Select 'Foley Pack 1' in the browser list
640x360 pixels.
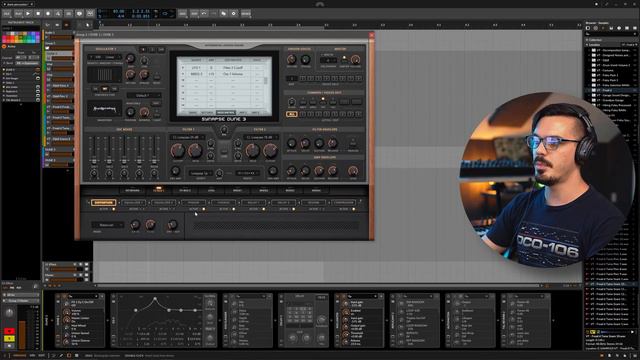coord(610,75)
